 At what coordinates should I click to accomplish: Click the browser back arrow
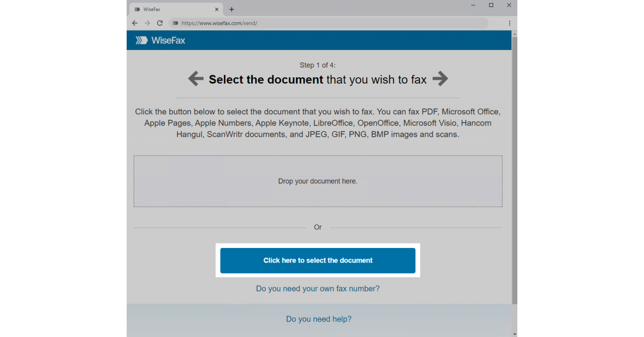coord(135,23)
